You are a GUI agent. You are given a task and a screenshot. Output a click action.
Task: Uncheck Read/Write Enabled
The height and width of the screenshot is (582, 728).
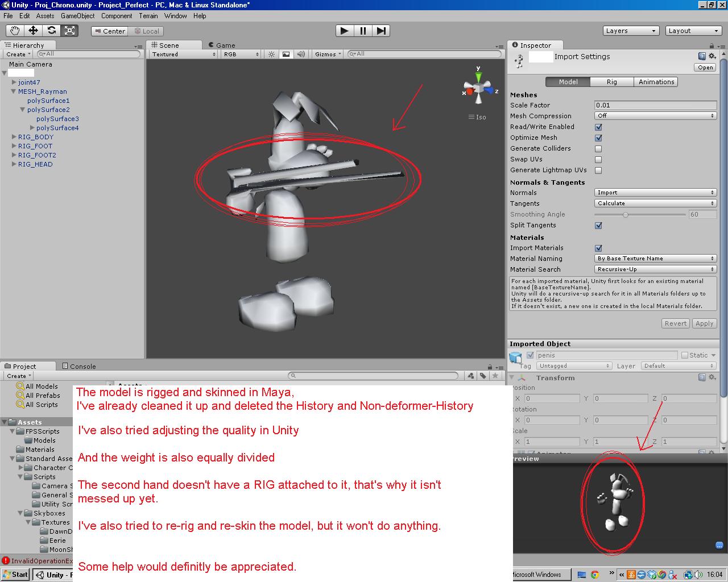(x=598, y=127)
